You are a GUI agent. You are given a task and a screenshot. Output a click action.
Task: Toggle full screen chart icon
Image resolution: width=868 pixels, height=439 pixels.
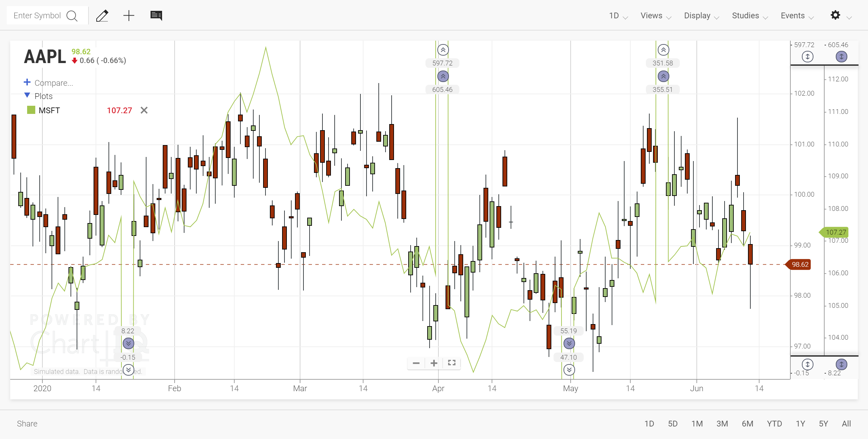point(452,363)
